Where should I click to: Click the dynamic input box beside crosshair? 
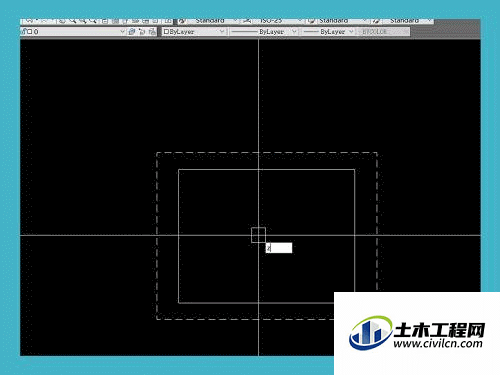coord(279,248)
